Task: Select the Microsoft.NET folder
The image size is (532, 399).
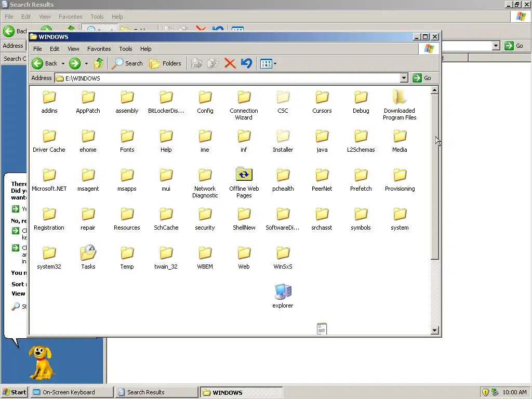Action: [49, 180]
